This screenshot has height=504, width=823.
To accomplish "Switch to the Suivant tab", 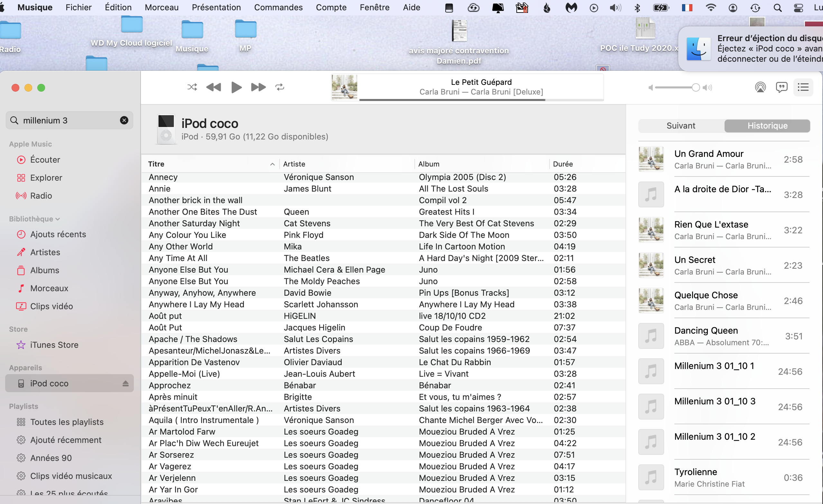I will (x=680, y=126).
